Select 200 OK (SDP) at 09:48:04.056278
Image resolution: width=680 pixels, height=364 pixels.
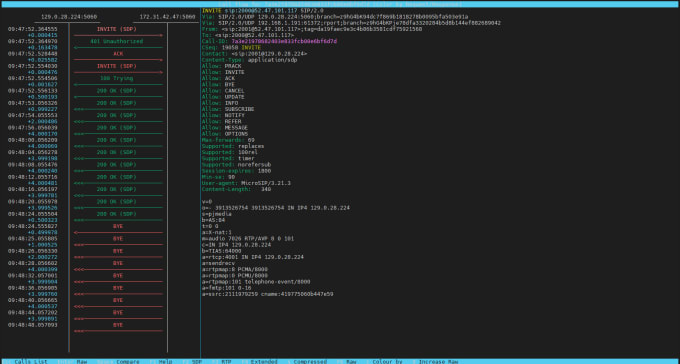click(x=116, y=152)
